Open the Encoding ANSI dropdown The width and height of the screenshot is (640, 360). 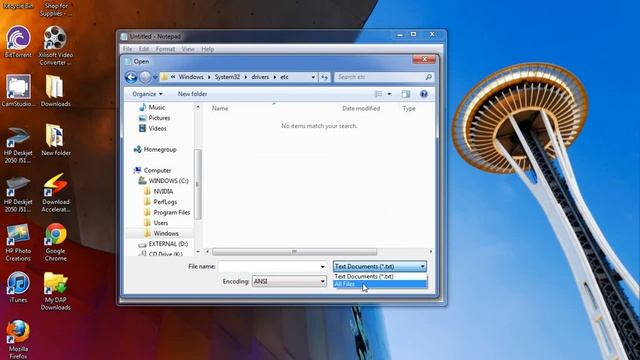289,281
